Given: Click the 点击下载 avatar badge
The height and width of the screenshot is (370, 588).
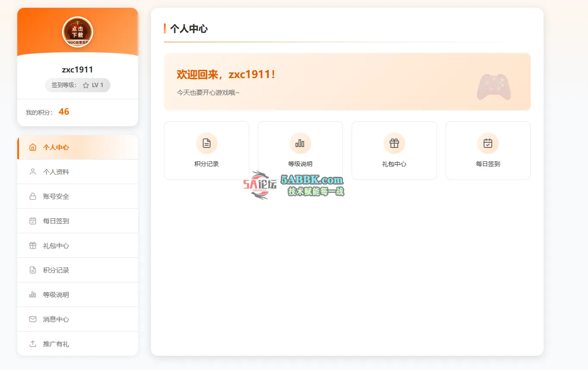Looking at the screenshot, I should point(78,31).
